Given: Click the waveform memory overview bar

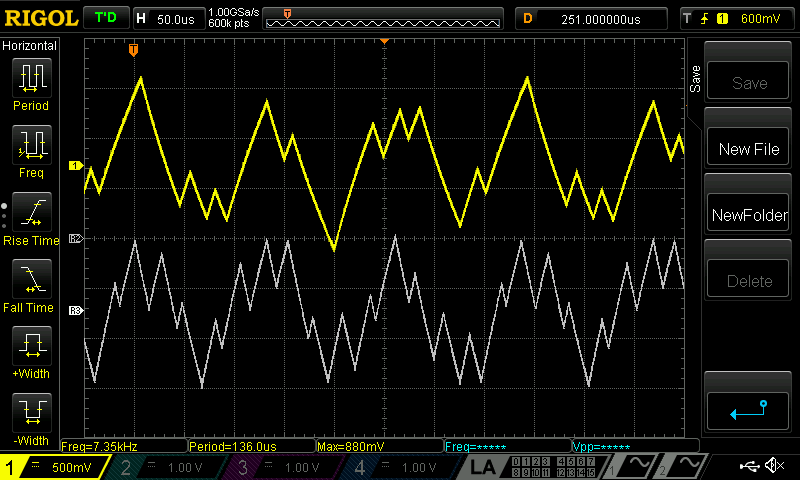Looking at the screenshot, I should 383,19.
